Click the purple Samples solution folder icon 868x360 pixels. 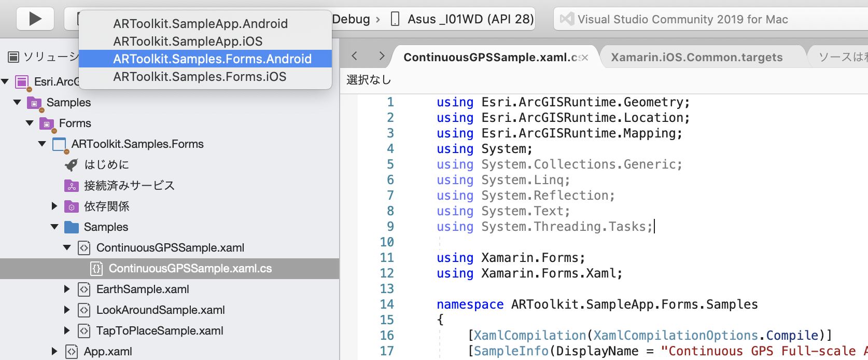click(35, 103)
